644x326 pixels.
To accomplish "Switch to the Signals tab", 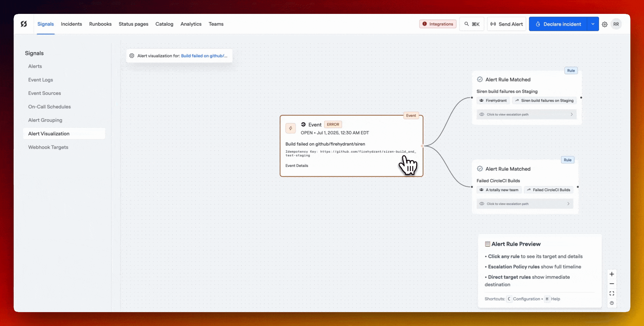I will pyautogui.click(x=46, y=24).
